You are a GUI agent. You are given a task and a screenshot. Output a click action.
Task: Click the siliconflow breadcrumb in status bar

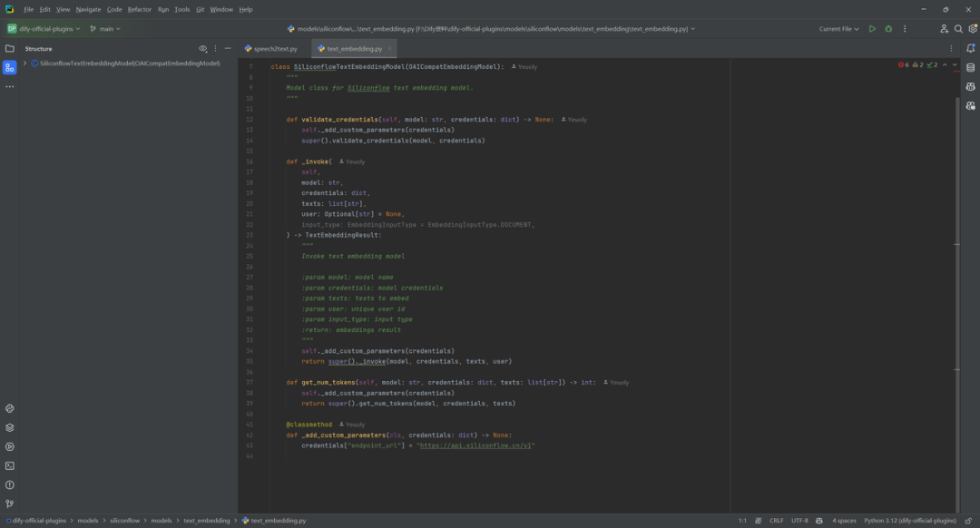[125, 521]
